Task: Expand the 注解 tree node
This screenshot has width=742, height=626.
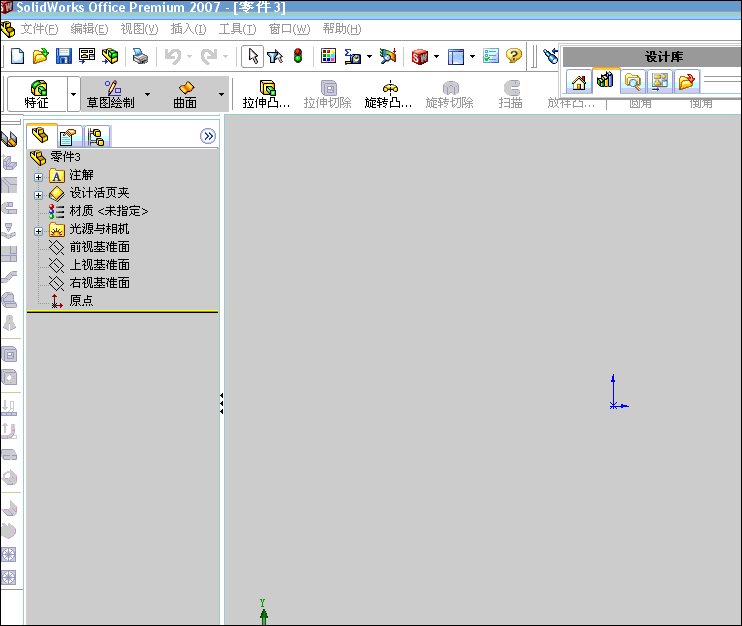Action: (38, 177)
